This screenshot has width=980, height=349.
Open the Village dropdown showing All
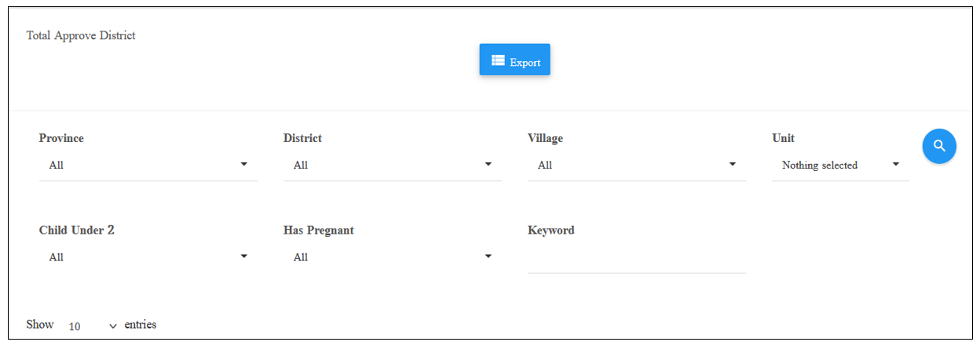click(637, 165)
